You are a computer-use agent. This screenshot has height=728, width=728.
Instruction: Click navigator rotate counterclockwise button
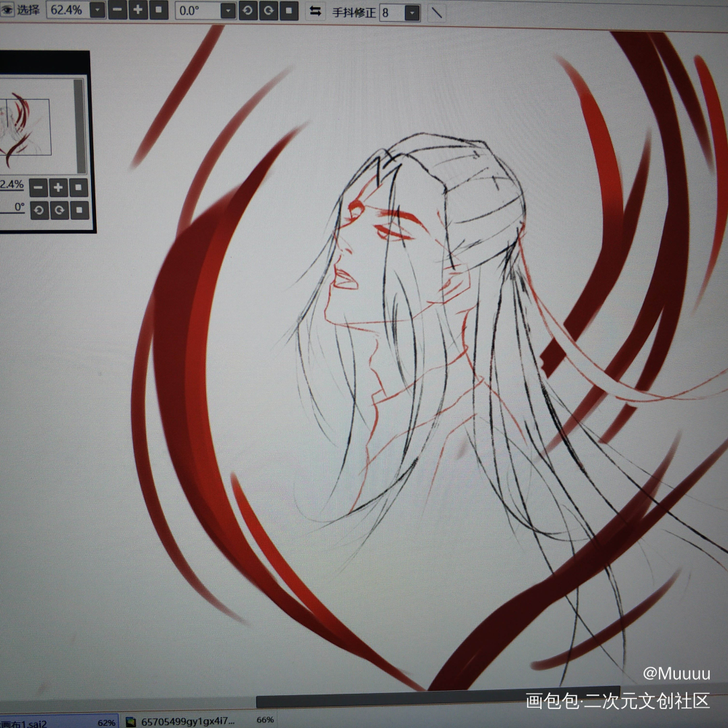click(x=39, y=210)
